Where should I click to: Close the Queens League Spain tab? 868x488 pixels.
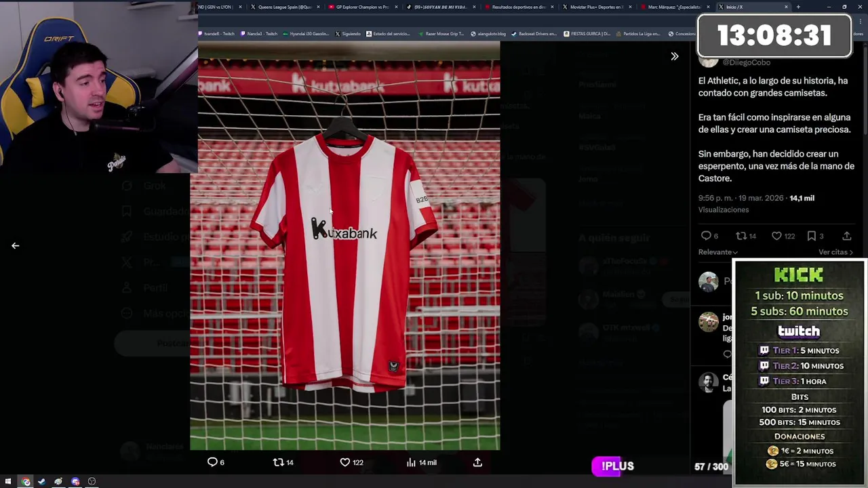click(318, 7)
